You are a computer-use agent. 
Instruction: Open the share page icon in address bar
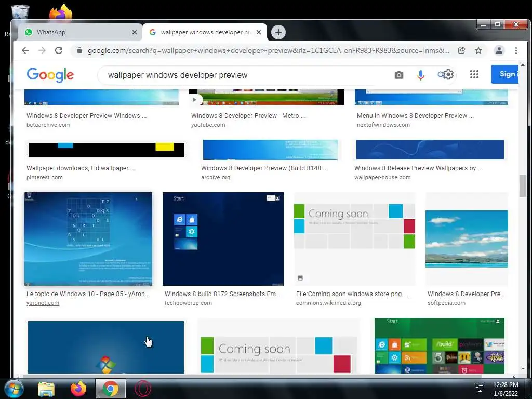461,50
